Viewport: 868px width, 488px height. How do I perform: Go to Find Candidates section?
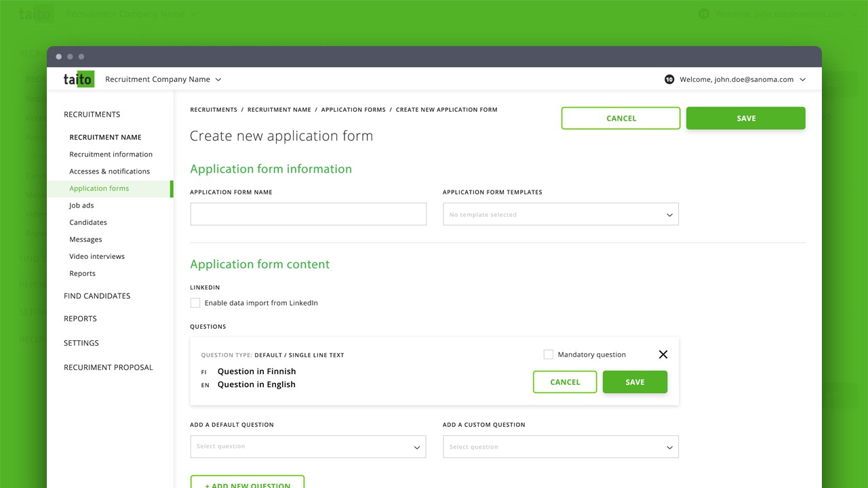97,296
